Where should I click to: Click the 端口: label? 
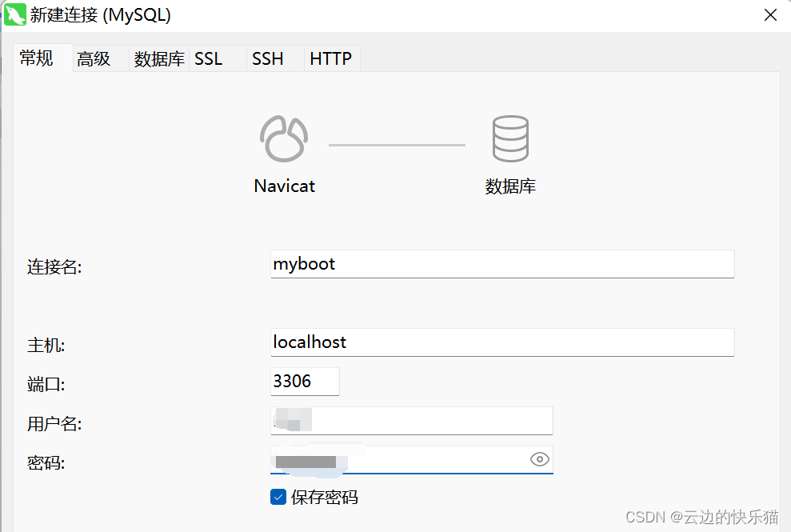click(46, 385)
